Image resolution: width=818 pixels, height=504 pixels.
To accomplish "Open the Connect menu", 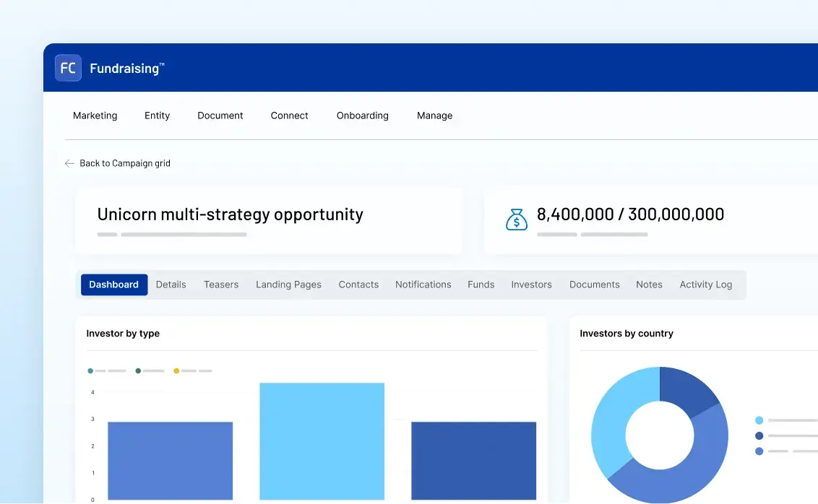I will coord(289,116).
